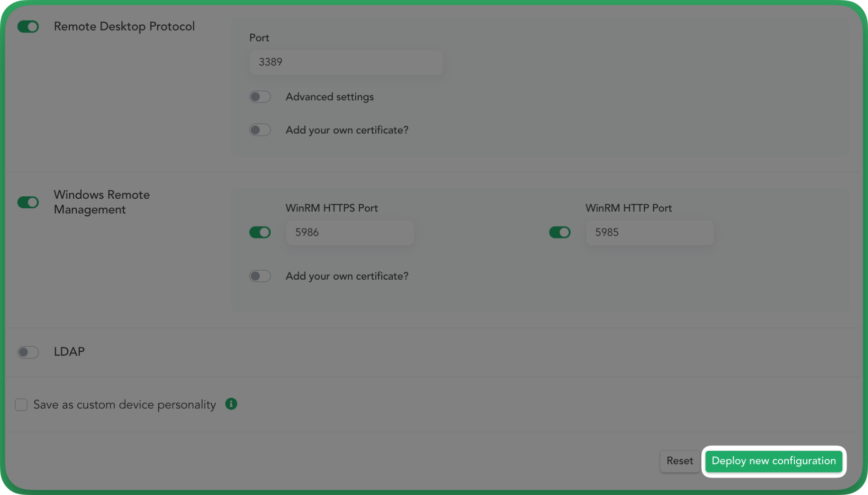868x495 pixels.
Task: Click the Remote Desktop Protocol label
Action: 124,27
